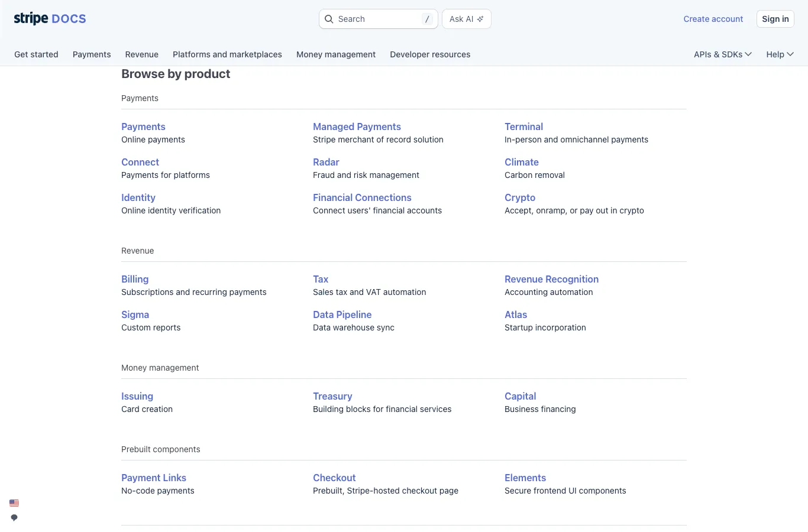Image resolution: width=808 pixels, height=532 pixels.
Task: Click the US flag language icon
Action: pyautogui.click(x=14, y=503)
